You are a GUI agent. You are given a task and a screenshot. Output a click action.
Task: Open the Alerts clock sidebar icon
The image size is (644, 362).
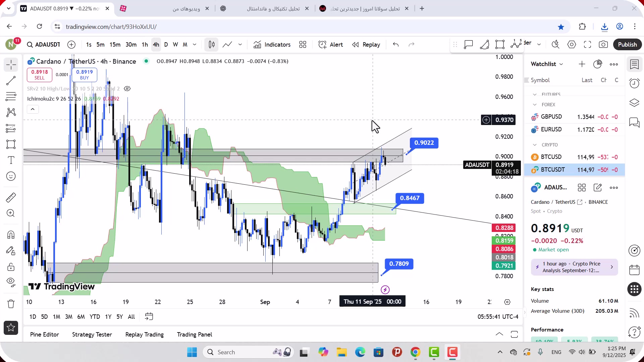[634, 83]
